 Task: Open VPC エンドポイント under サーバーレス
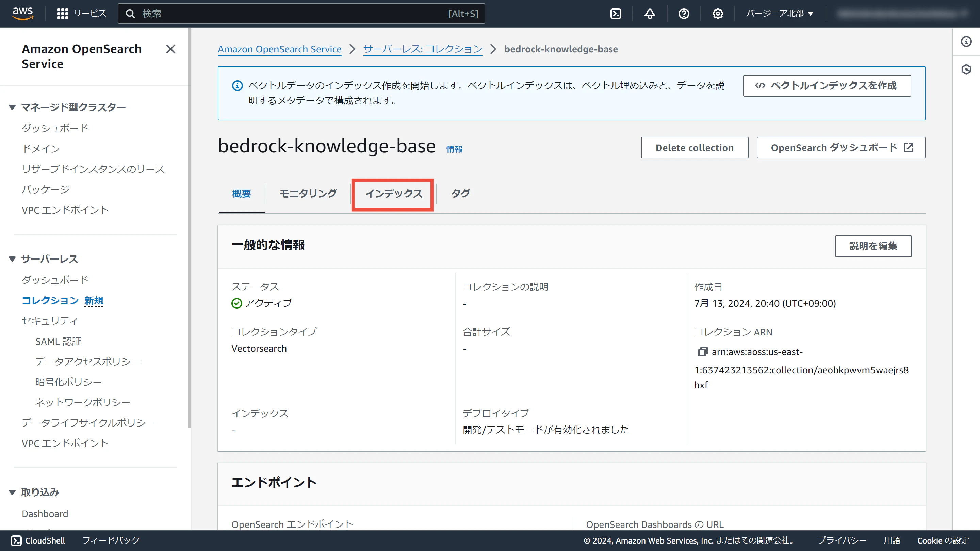65,444
